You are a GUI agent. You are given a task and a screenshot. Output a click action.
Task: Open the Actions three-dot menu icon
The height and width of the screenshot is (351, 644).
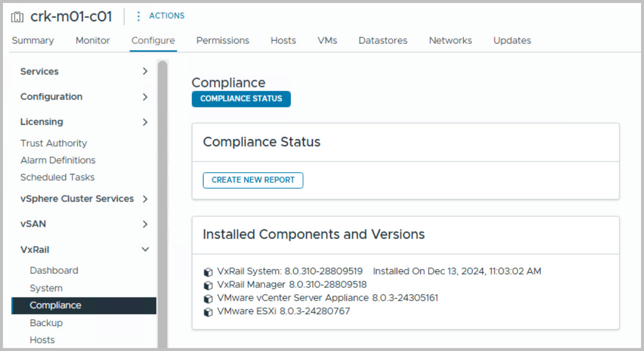138,16
